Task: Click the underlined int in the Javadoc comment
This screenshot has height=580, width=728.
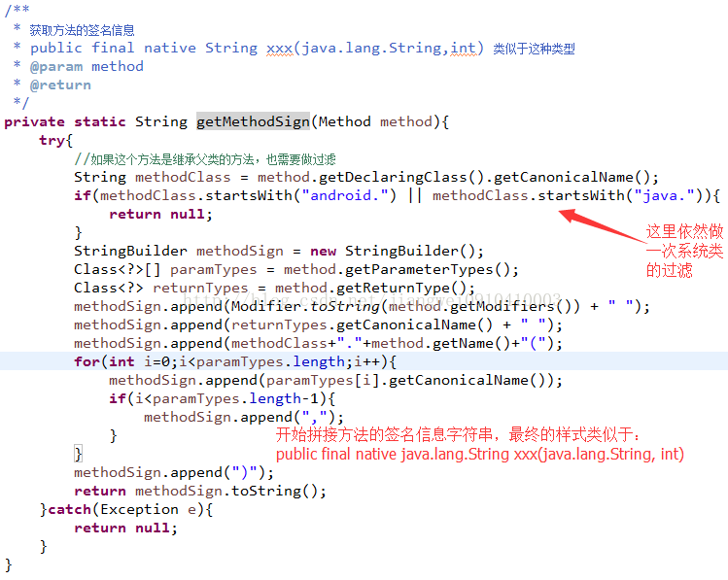Action: 463,48
